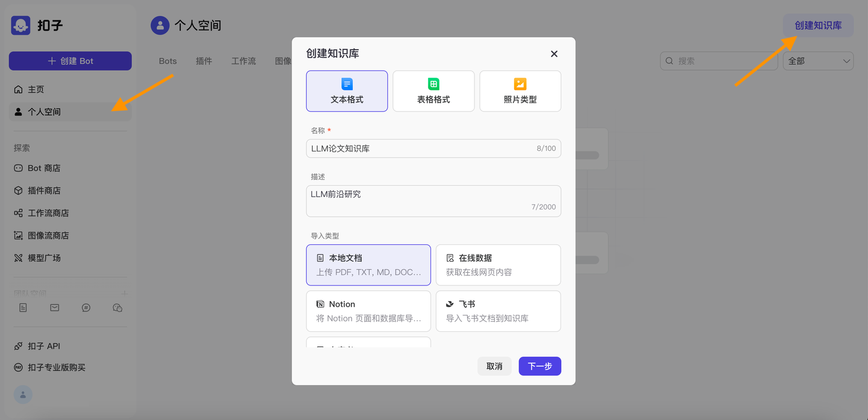Screen dimensions: 868x420
Task: Open the Bot 商店 page
Action: 44,168
